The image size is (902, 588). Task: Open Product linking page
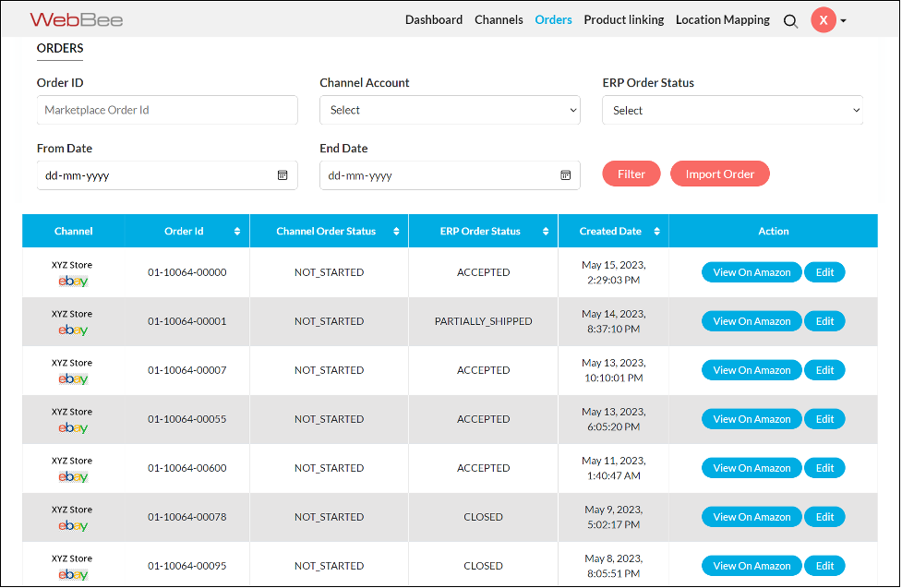623,19
